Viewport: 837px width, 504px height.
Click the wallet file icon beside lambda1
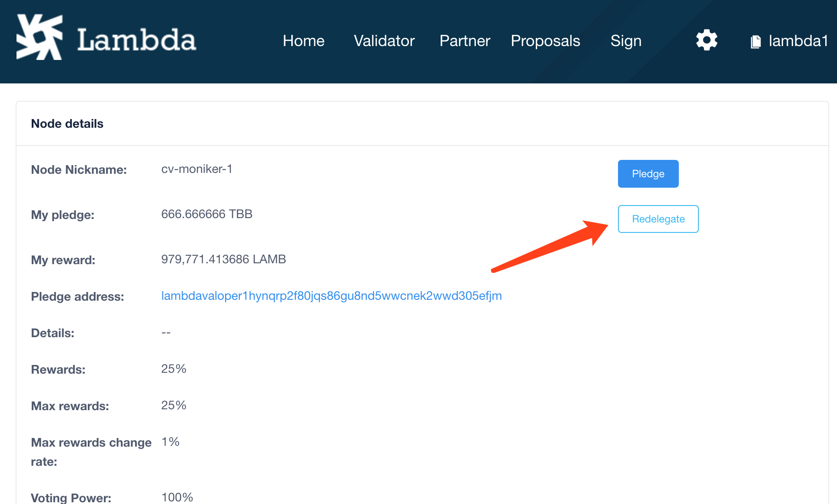point(756,42)
